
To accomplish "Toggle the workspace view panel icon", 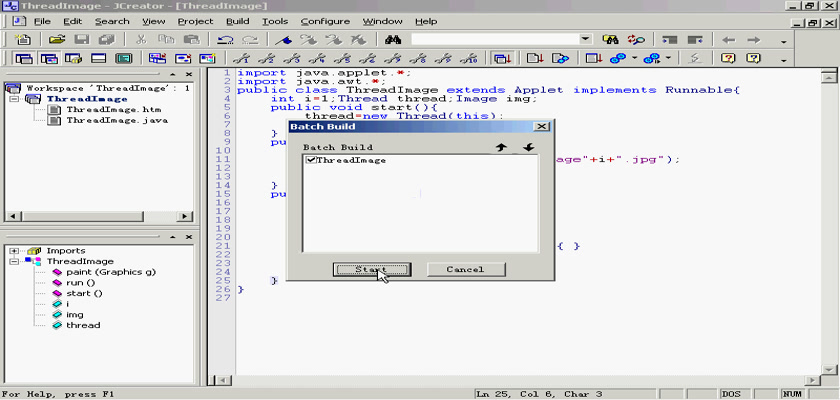I will click(x=24, y=58).
